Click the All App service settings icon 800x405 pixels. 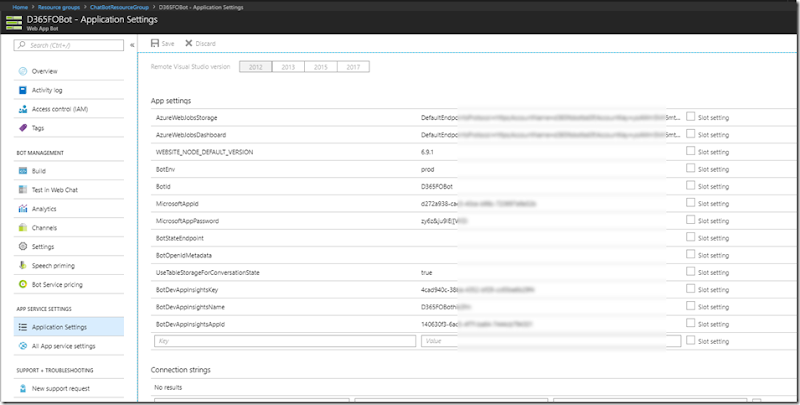(22, 346)
